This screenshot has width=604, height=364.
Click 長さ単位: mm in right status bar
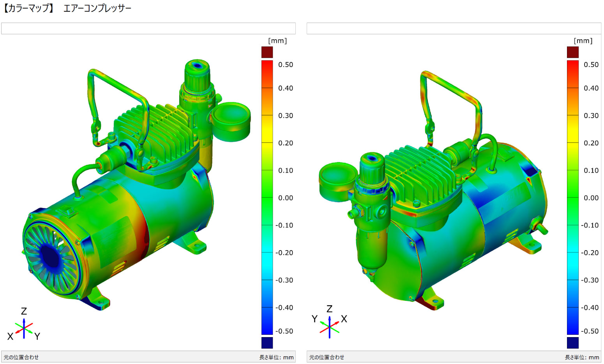pyautogui.click(x=582, y=357)
